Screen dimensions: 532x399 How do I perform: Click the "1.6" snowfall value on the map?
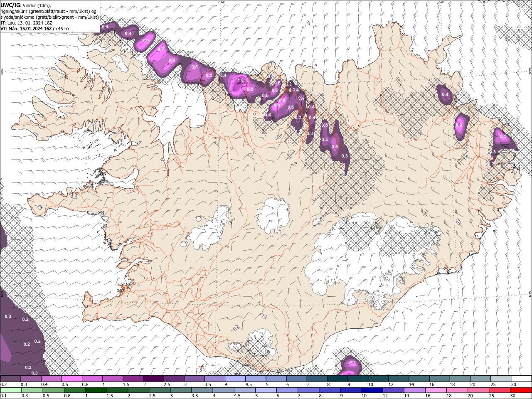[x=240, y=80]
